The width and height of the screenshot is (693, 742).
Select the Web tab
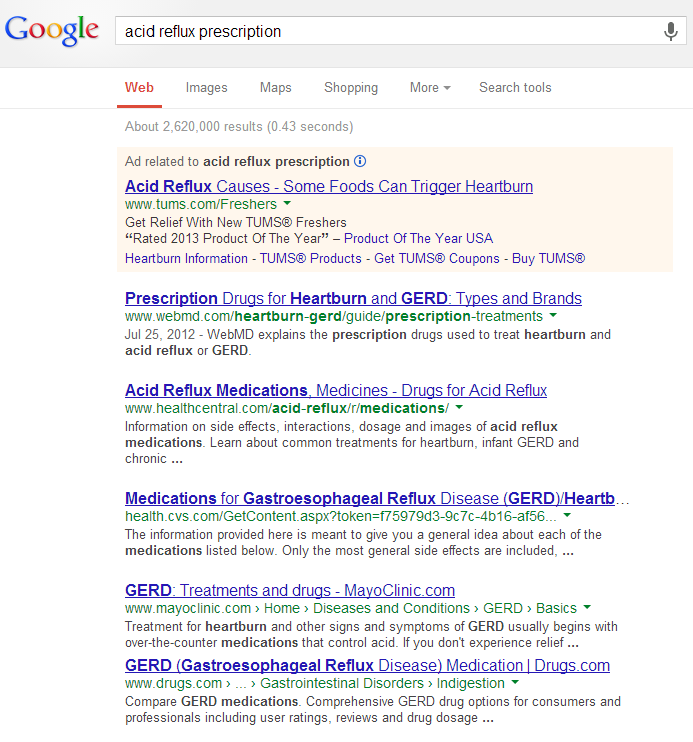pyautogui.click(x=139, y=88)
